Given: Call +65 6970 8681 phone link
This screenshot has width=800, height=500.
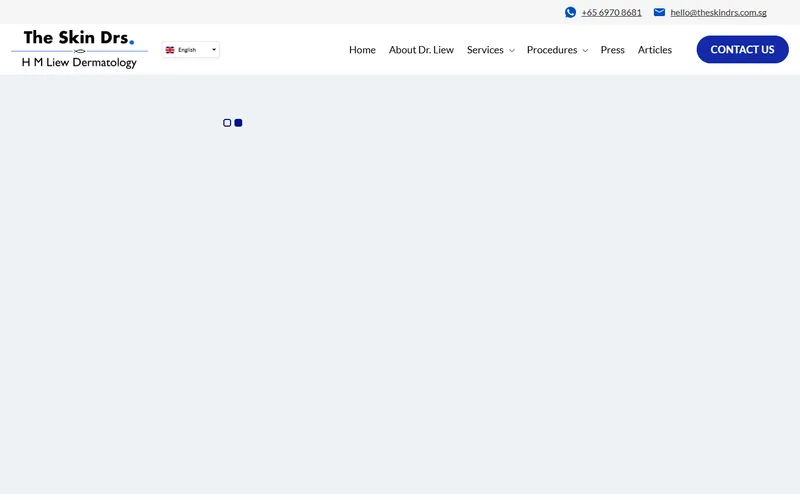Looking at the screenshot, I should point(611,13).
